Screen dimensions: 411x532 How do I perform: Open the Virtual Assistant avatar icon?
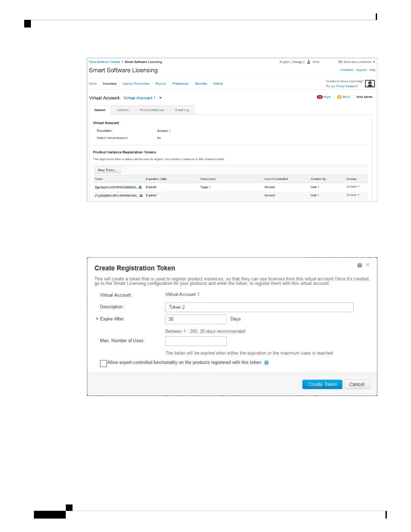[370, 84]
